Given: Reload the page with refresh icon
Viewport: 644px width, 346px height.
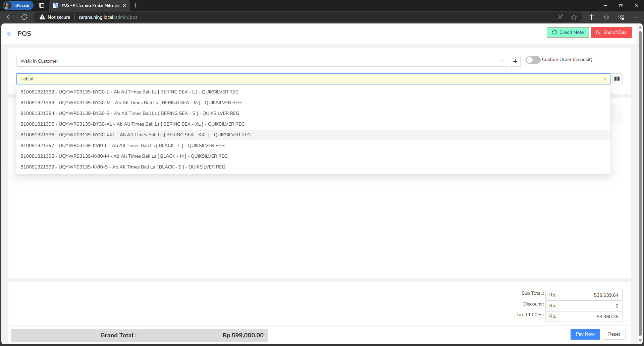Looking at the screenshot, I should (x=24, y=17).
